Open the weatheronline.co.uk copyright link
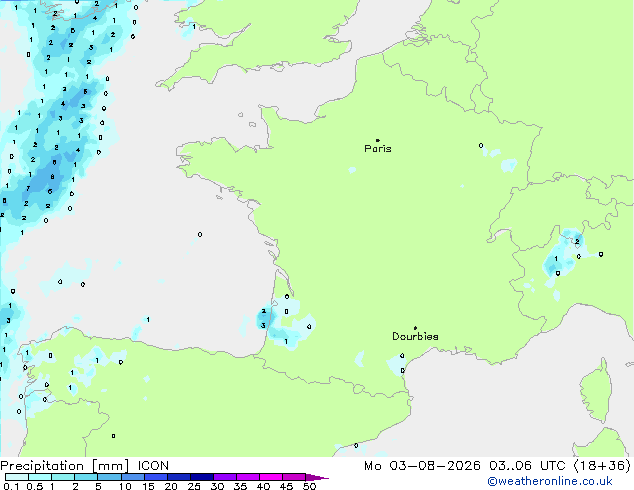 (x=550, y=481)
